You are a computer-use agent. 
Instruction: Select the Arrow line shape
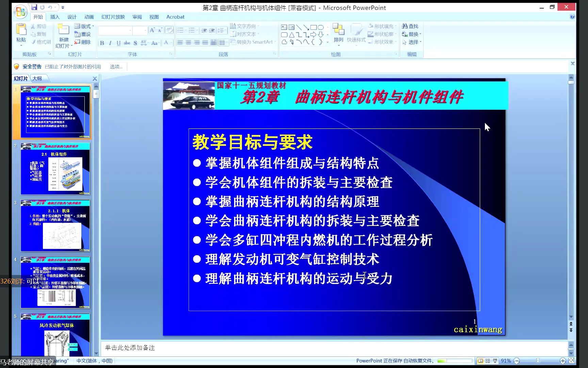(306, 27)
